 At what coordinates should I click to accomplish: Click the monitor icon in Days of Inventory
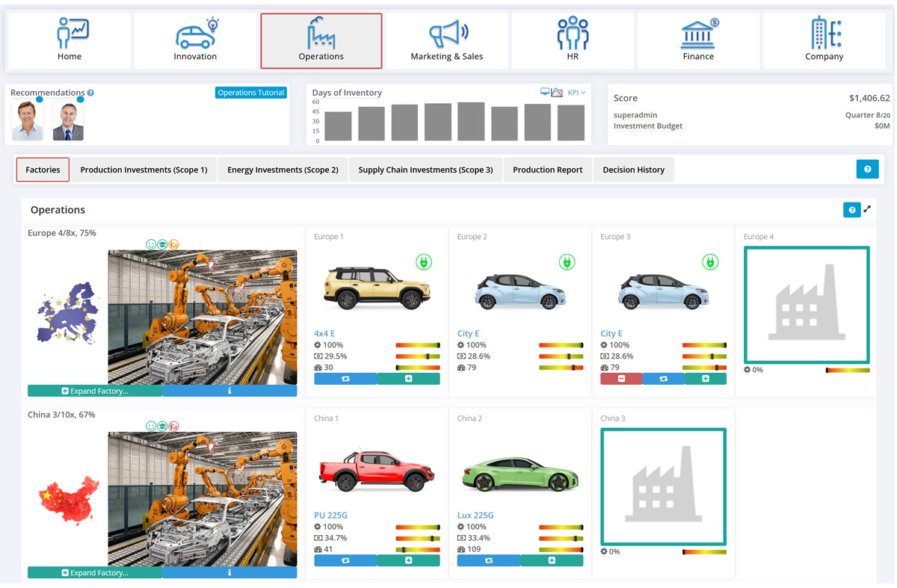545,92
